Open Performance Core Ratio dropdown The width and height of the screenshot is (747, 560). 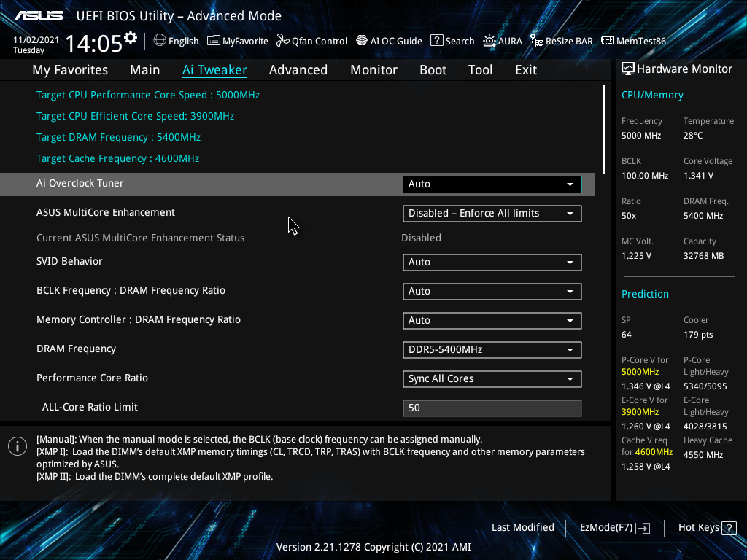[x=492, y=379]
